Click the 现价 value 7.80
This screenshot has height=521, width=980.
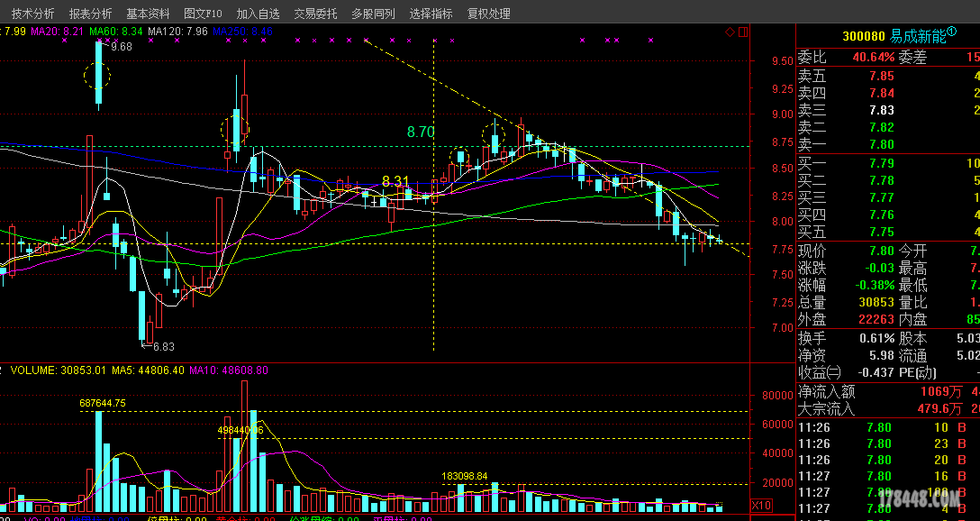pos(881,251)
